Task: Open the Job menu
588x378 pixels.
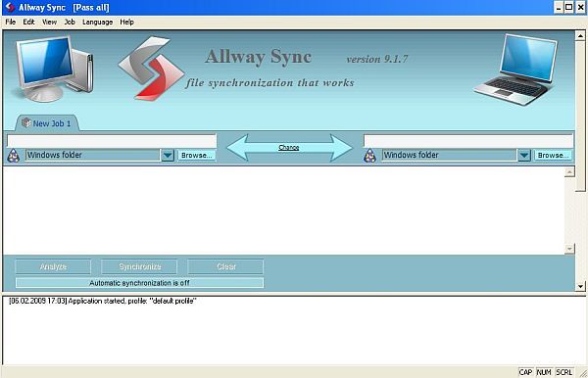Action: click(x=70, y=23)
